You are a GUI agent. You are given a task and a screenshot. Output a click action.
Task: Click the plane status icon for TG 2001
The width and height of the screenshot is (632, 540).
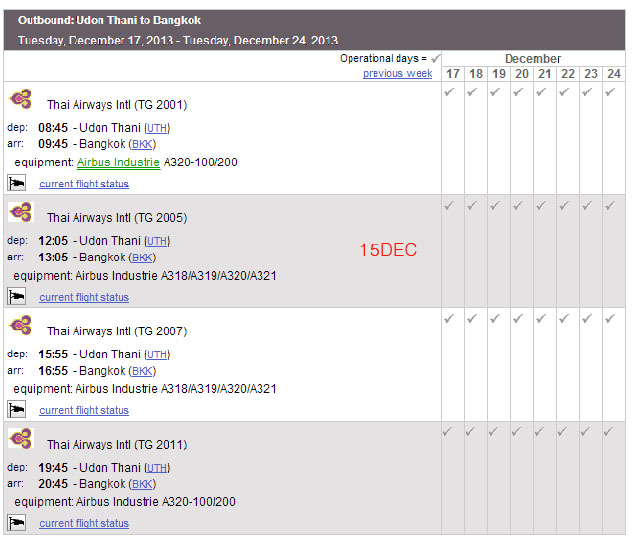tap(17, 183)
